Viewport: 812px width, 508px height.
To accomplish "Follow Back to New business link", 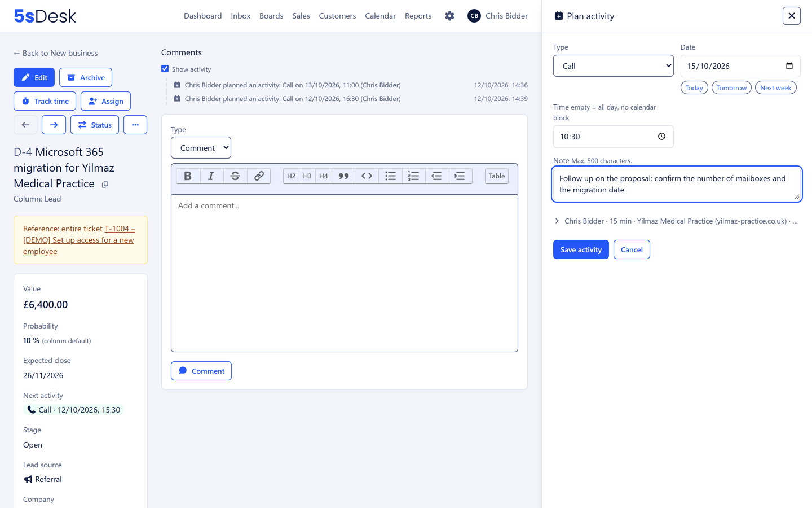I will [x=55, y=53].
